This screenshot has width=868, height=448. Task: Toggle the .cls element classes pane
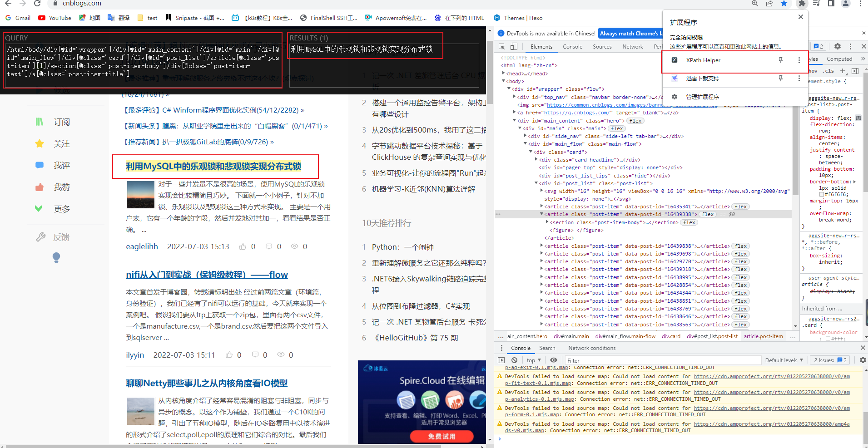coord(828,71)
